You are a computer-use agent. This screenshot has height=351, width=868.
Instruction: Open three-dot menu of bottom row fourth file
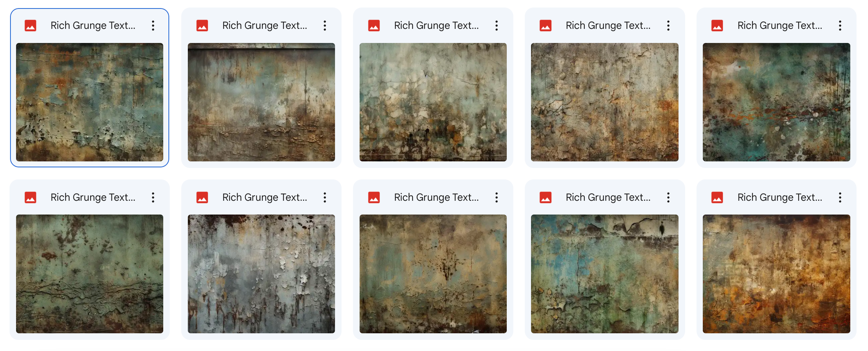tap(668, 197)
